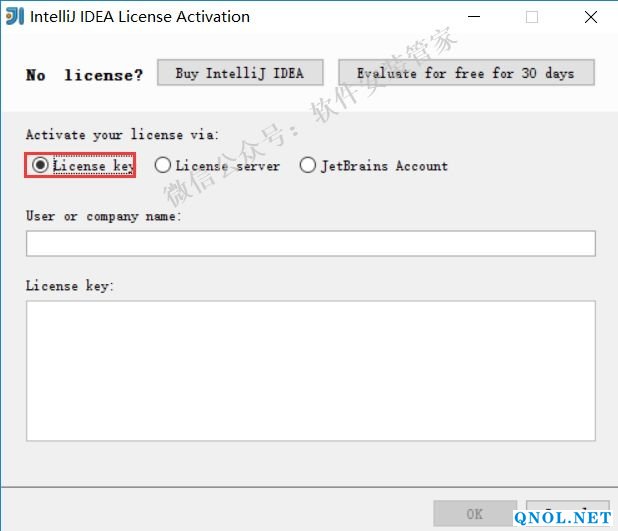
Task: Focus the User or company name field
Action: [310, 244]
